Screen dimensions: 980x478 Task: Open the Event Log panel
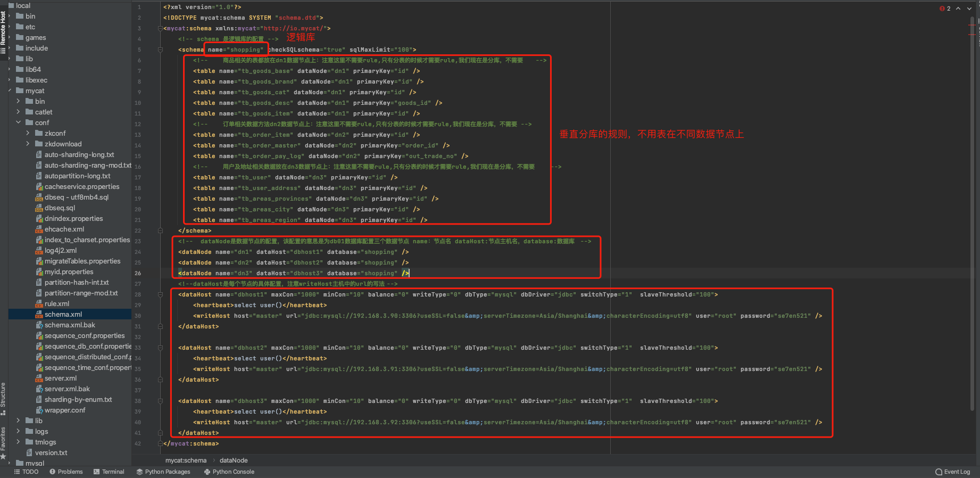click(953, 472)
